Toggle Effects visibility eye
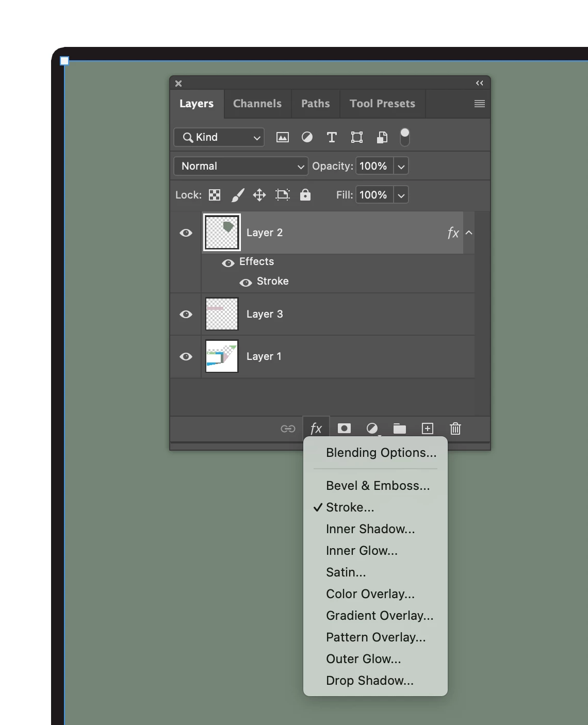 click(x=228, y=263)
